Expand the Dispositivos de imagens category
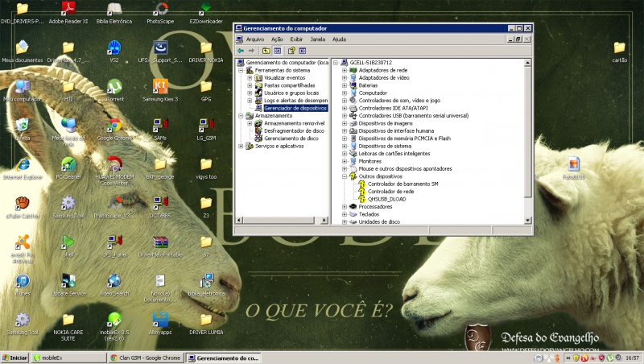 click(x=345, y=123)
